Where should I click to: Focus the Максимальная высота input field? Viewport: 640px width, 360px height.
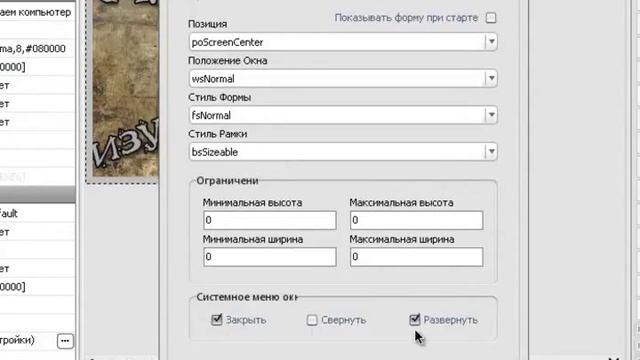[x=416, y=220]
